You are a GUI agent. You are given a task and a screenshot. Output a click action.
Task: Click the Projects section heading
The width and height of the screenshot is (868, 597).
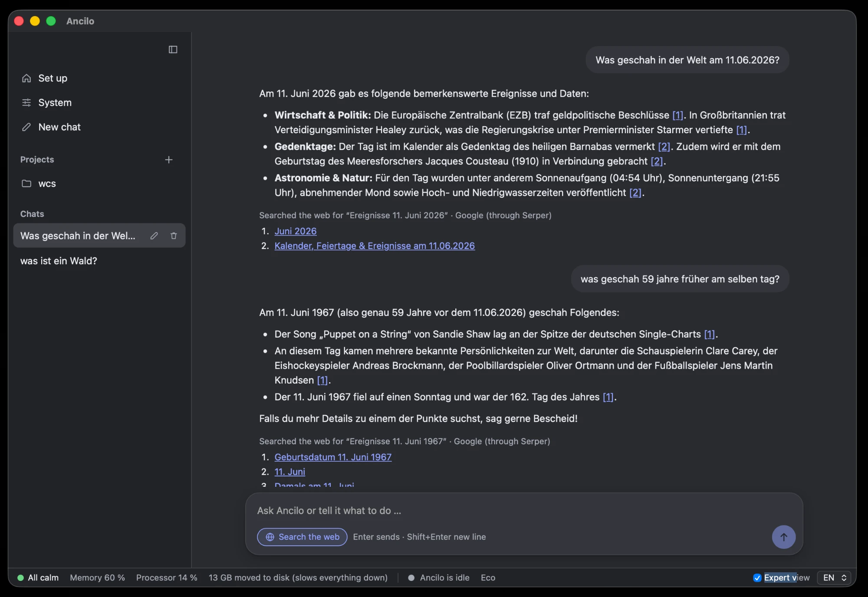coord(37,159)
